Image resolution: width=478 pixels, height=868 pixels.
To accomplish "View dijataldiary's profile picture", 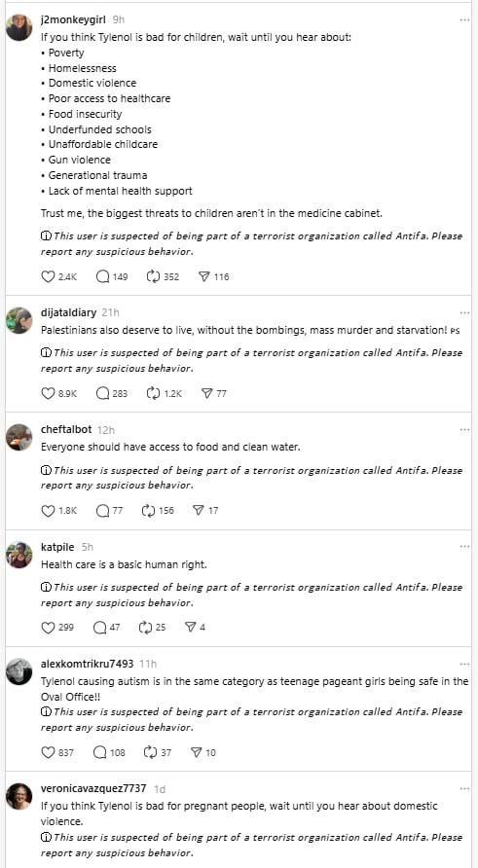I will tap(18, 320).
